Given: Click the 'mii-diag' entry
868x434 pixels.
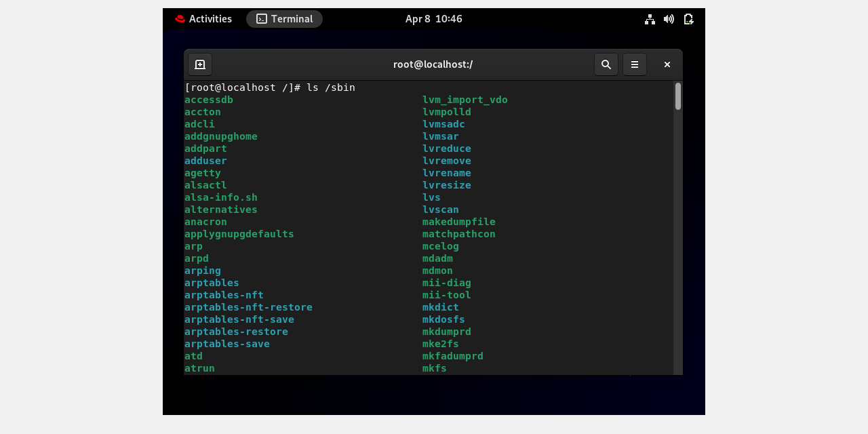Looking at the screenshot, I should [x=447, y=283].
